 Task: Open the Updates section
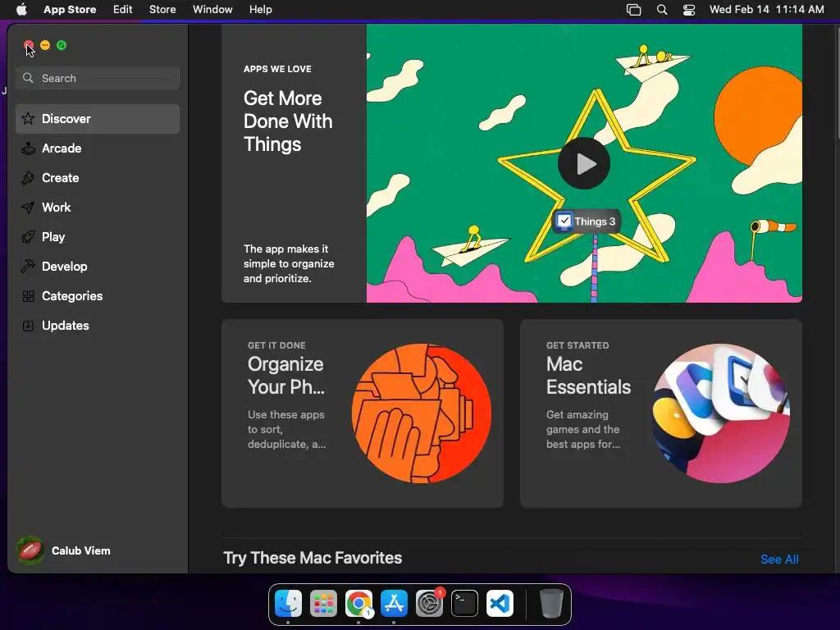[98, 325]
